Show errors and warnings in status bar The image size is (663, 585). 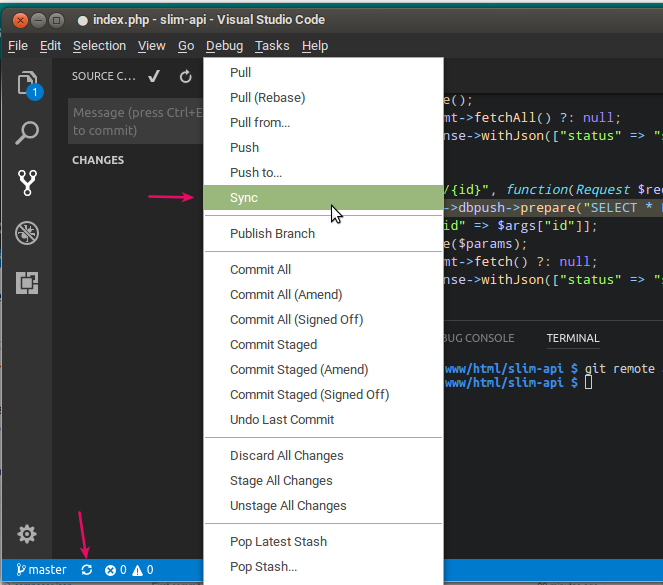tap(129, 570)
